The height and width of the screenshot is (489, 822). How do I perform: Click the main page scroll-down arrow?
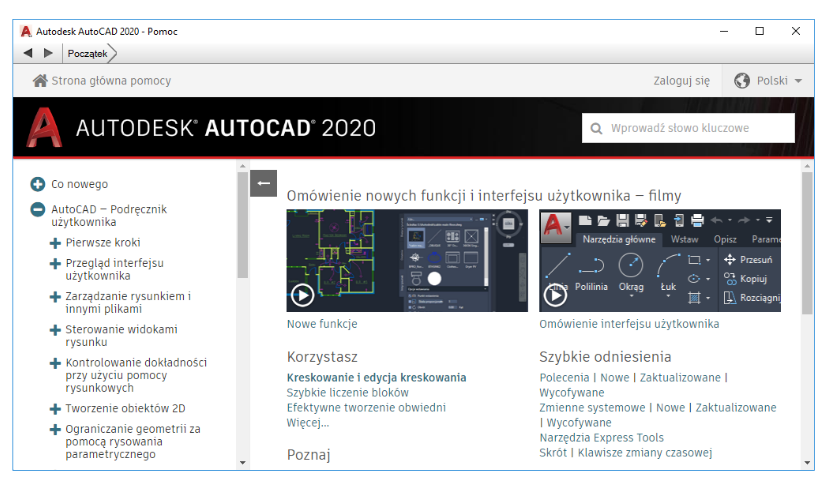tap(807, 463)
